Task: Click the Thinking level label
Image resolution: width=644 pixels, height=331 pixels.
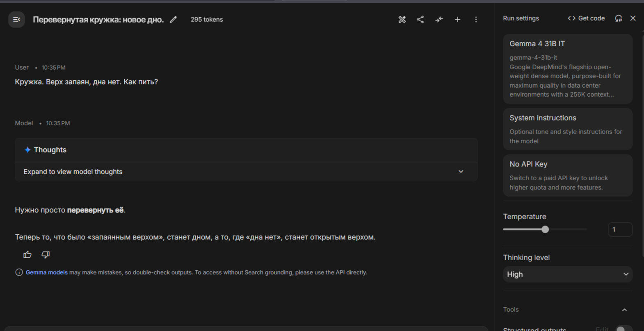Action: [x=526, y=258]
